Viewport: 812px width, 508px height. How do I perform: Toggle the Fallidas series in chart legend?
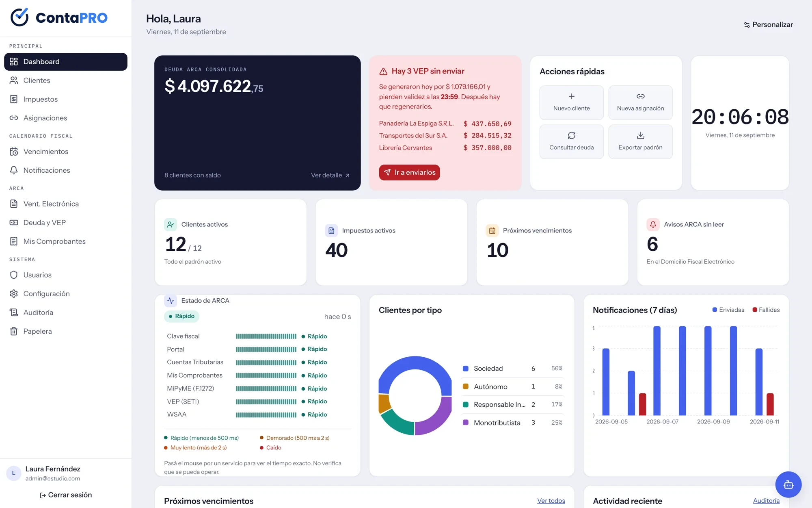coord(766,310)
